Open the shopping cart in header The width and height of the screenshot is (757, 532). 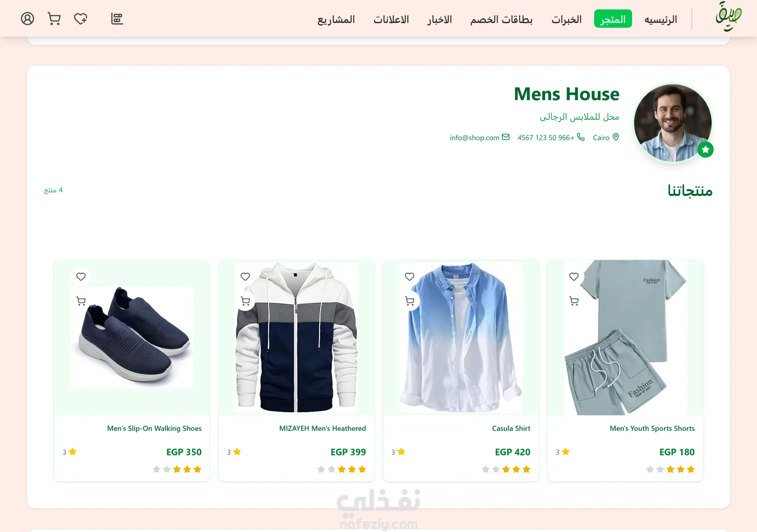54,19
